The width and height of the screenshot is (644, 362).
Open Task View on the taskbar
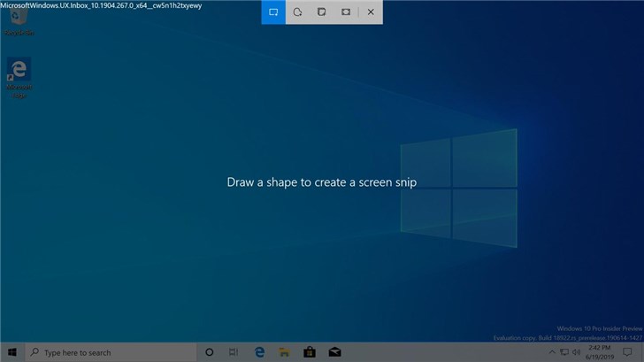tap(234, 352)
